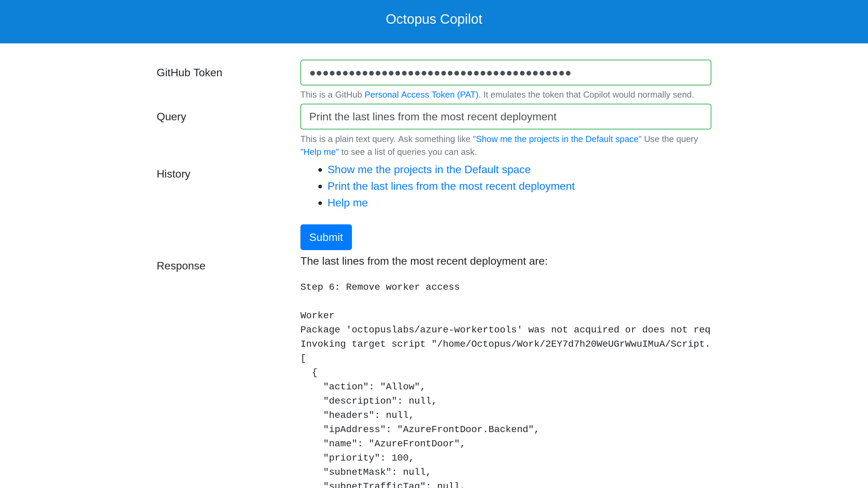Select the Help me history entry

(x=348, y=203)
